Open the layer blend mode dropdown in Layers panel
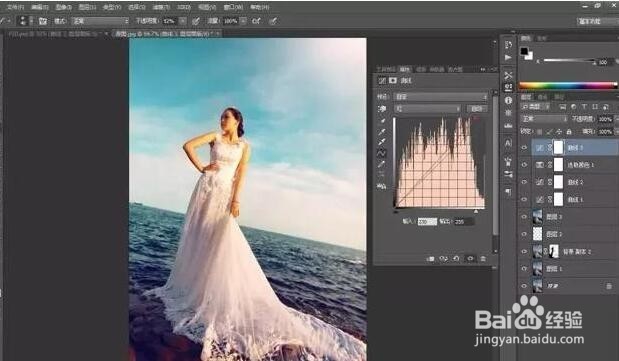This screenshot has width=619, height=361. click(x=544, y=119)
